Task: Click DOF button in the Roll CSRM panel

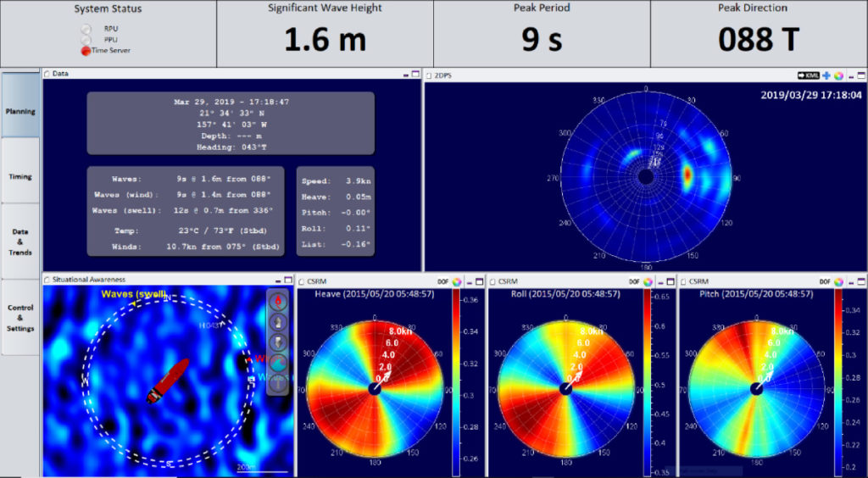Action: 633,281
